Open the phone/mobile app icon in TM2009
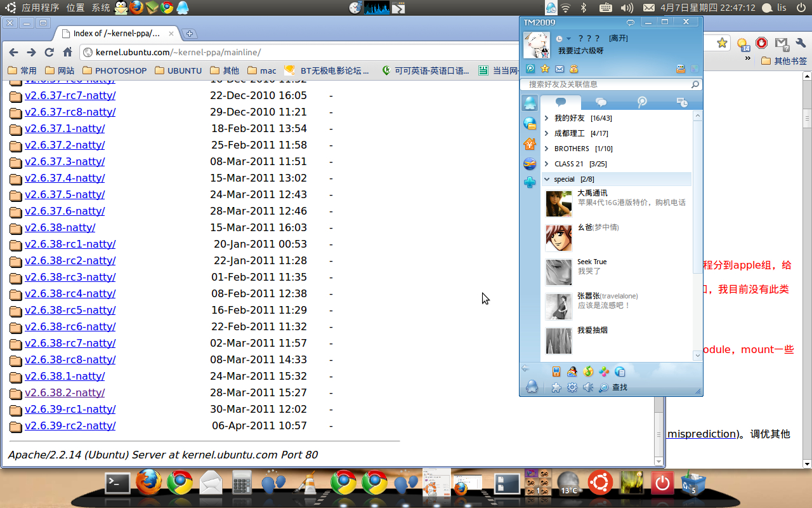The width and height of the screenshot is (812, 508). point(556,371)
